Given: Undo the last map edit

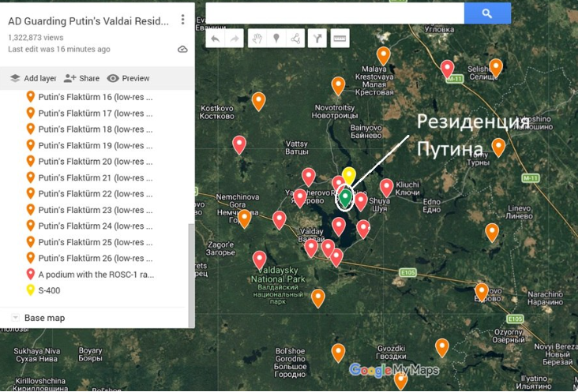Looking at the screenshot, I should (x=216, y=39).
